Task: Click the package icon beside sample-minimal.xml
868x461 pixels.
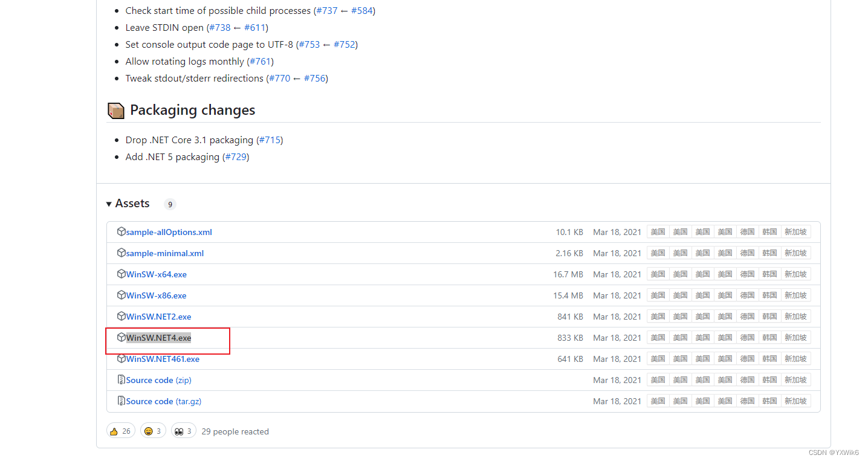Action: pyautogui.click(x=121, y=253)
